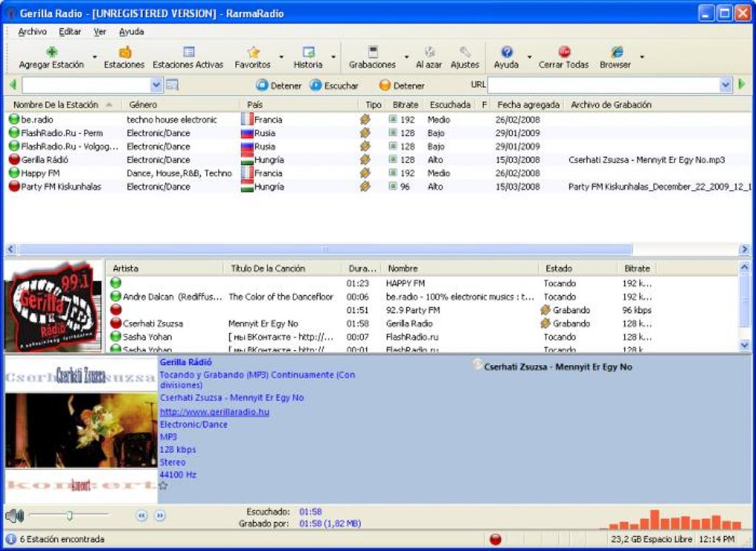Open the Archivo menu
756x551 pixels.
pos(32,32)
